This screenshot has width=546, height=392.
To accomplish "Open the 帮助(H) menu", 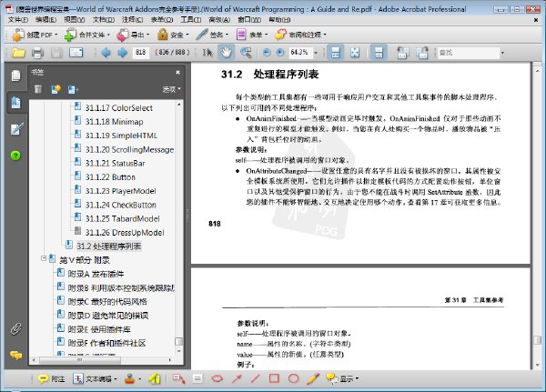I will 279,20.
